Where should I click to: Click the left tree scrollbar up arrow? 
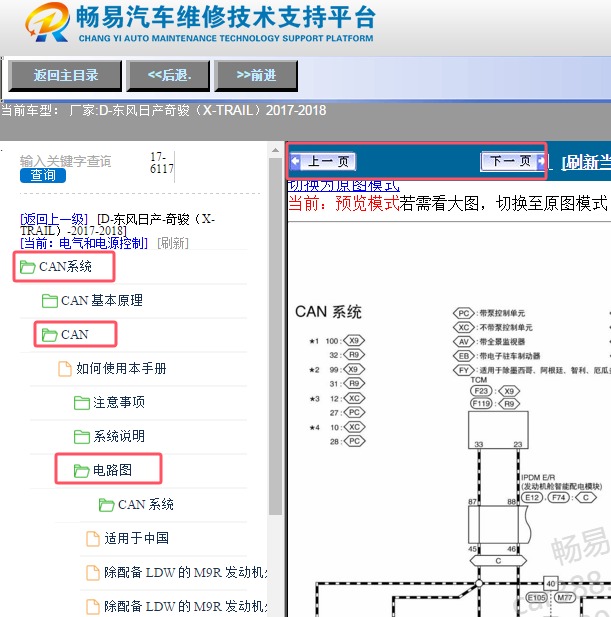point(275,150)
